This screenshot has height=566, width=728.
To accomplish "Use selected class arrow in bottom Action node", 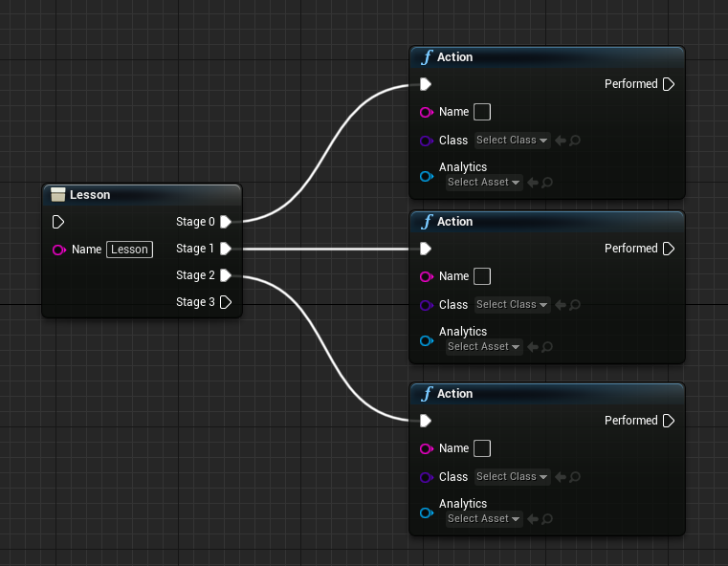I will tap(561, 477).
